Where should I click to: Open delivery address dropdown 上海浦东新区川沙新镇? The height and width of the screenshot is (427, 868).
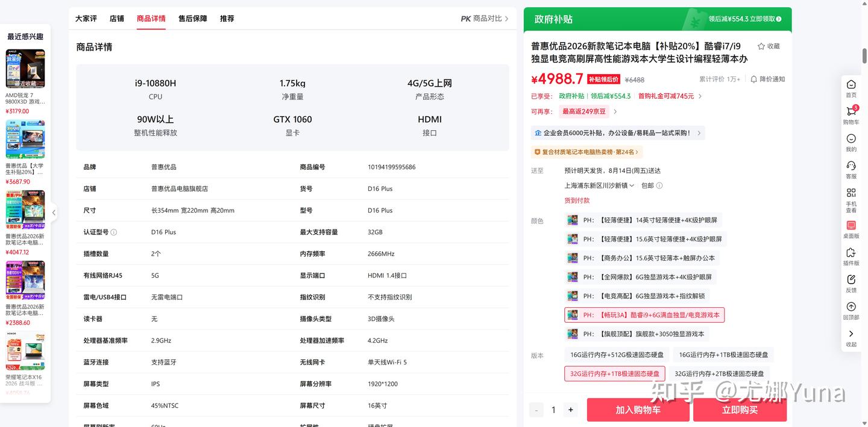tap(599, 185)
